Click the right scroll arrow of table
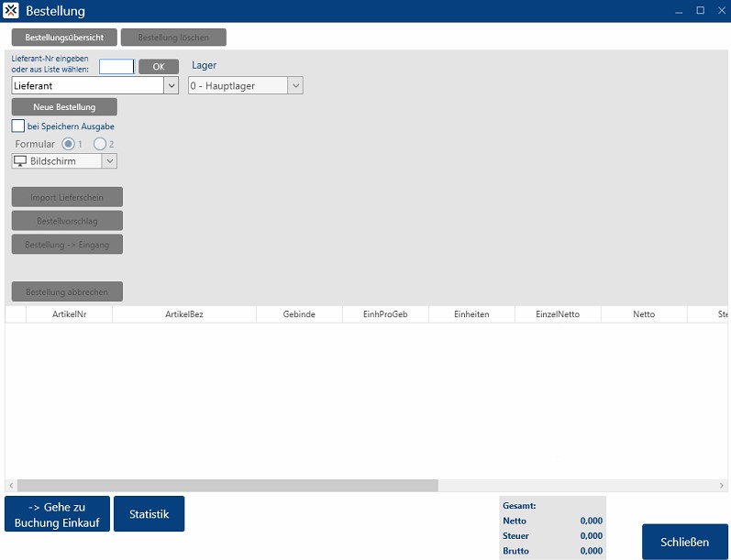This screenshot has width=731, height=560. [x=725, y=485]
